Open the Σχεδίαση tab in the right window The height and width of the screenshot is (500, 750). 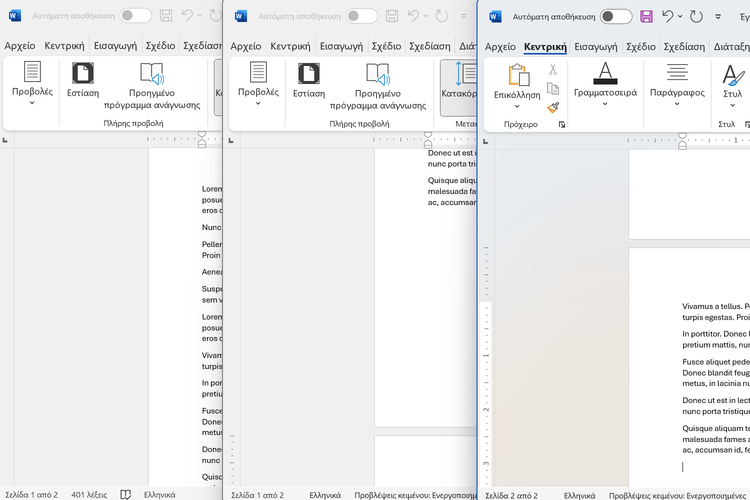click(x=684, y=47)
